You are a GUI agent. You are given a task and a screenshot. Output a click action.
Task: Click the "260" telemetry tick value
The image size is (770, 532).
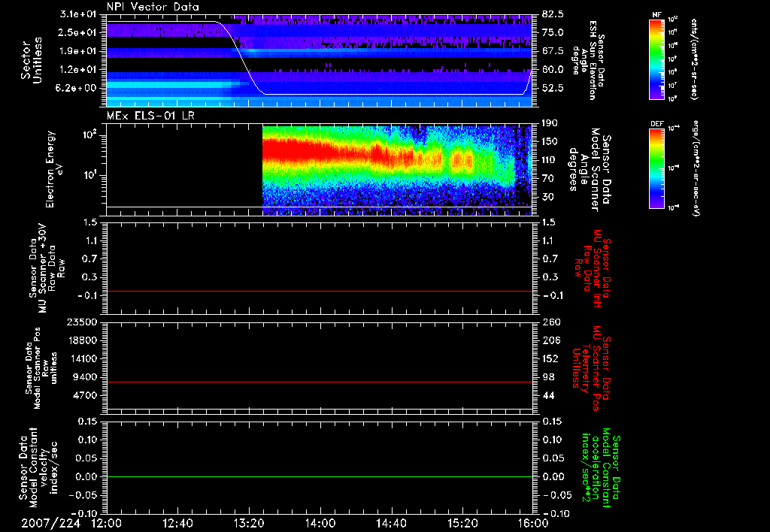point(550,322)
